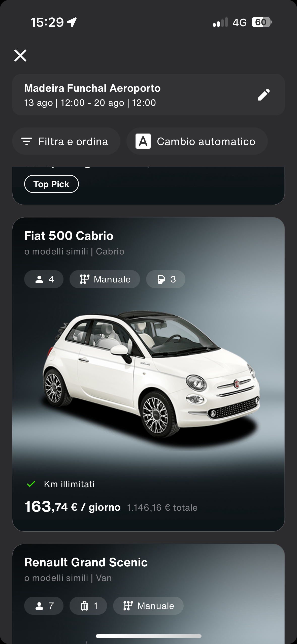This screenshot has width=297, height=644.
Task: View the 1.146,16 € totale amount
Action: pyautogui.click(x=162, y=508)
